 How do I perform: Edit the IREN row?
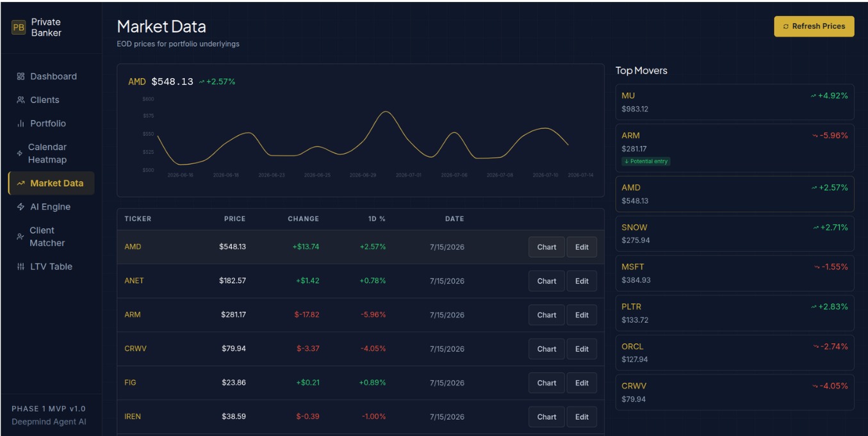pos(582,417)
